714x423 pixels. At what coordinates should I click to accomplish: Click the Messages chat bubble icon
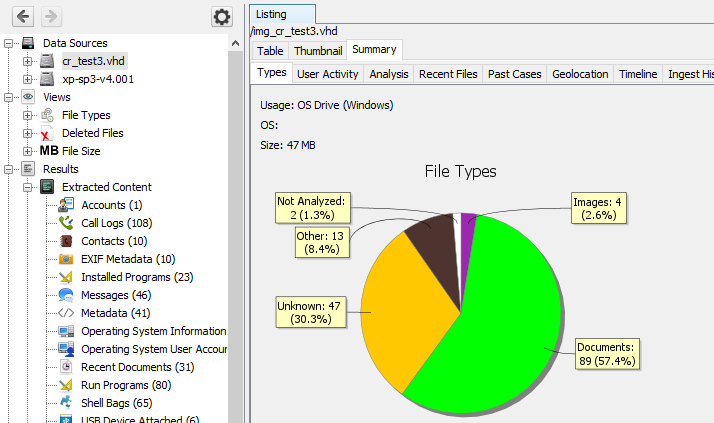click(x=66, y=295)
